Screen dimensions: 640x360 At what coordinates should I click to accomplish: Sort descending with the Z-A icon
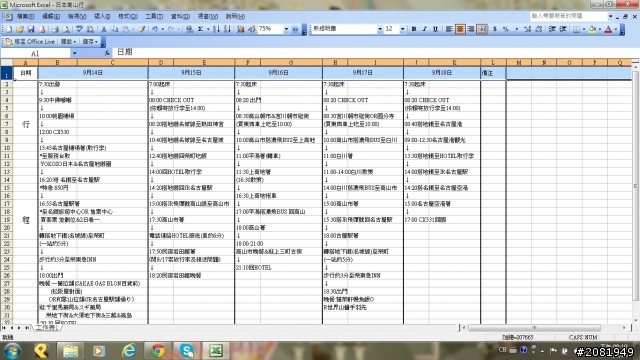click(x=227, y=29)
